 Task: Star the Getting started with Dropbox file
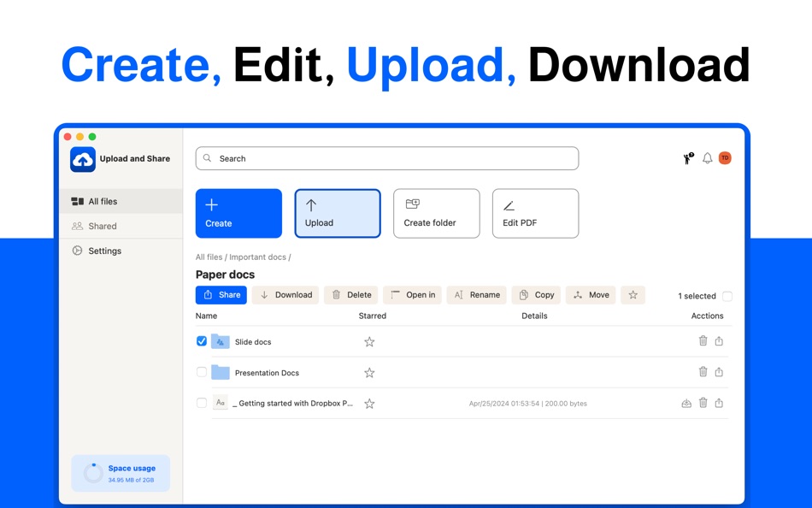pyautogui.click(x=369, y=404)
